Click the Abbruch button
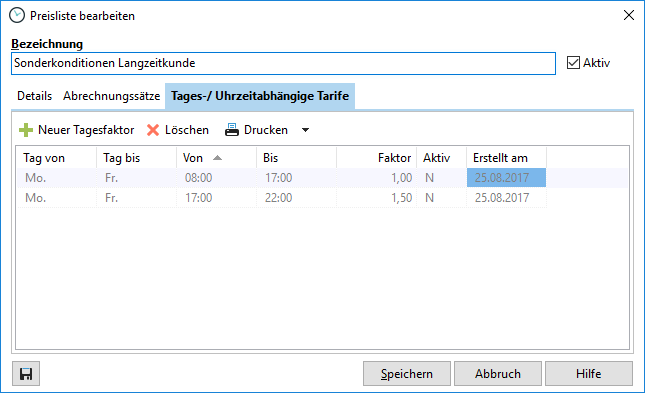This screenshot has width=645, height=393. [498, 374]
